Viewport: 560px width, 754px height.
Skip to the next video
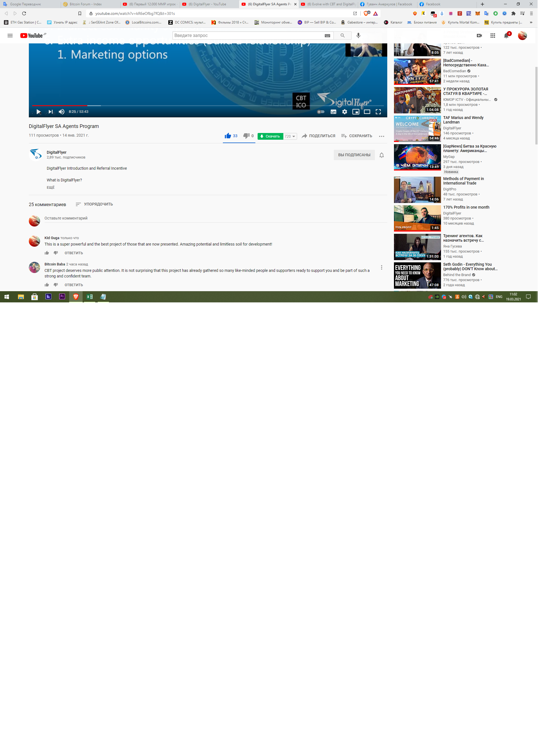point(50,112)
